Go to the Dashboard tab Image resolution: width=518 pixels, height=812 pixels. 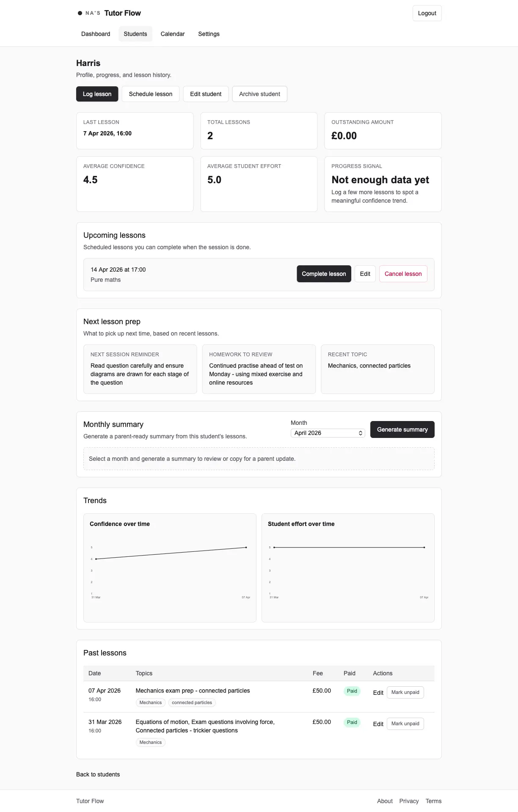click(x=96, y=34)
